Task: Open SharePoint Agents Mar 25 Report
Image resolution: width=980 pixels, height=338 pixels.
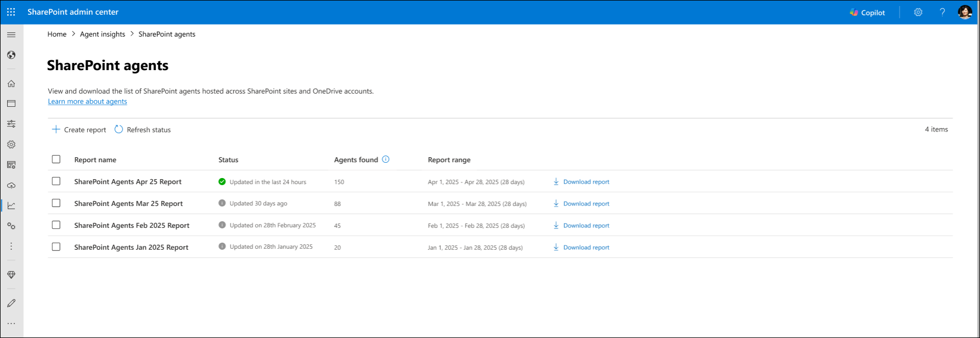Action: click(128, 204)
